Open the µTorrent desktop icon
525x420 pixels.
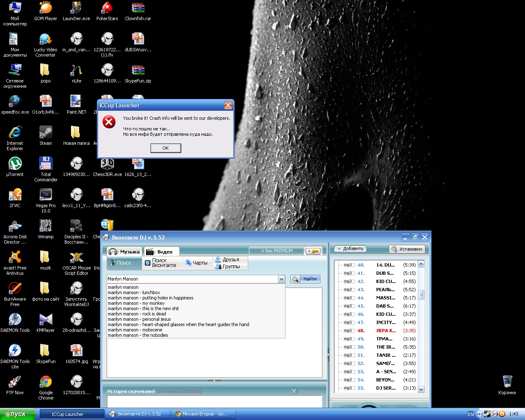coord(15,167)
